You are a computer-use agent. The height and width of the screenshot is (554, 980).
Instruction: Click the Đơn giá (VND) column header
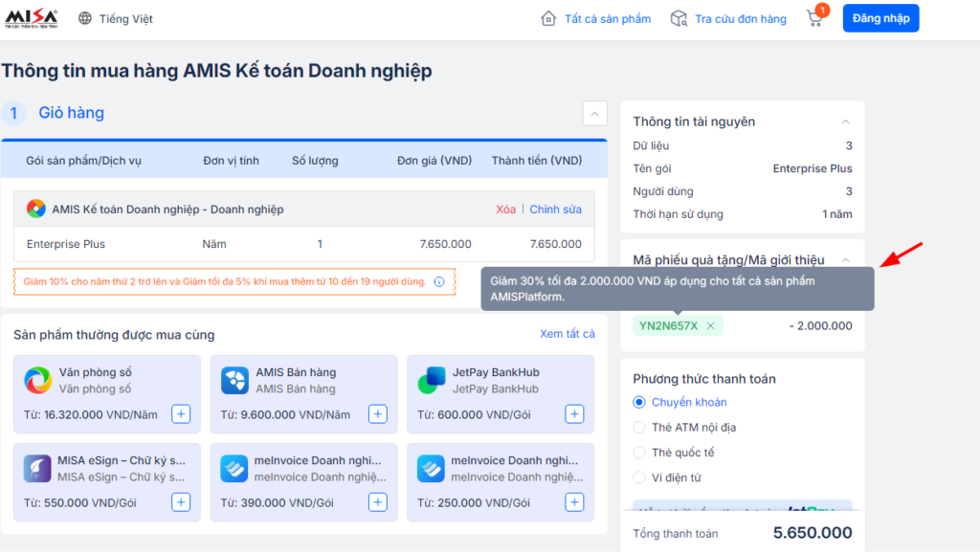click(434, 161)
